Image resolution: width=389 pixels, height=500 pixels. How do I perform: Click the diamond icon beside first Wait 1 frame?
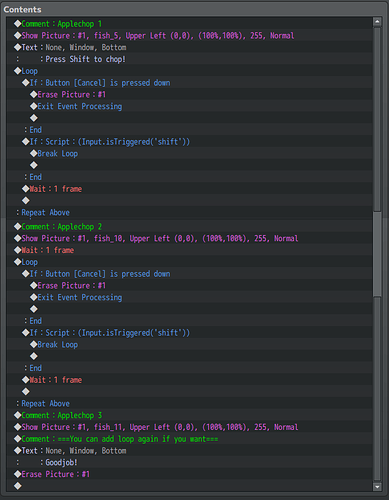[x=25, y=189]
